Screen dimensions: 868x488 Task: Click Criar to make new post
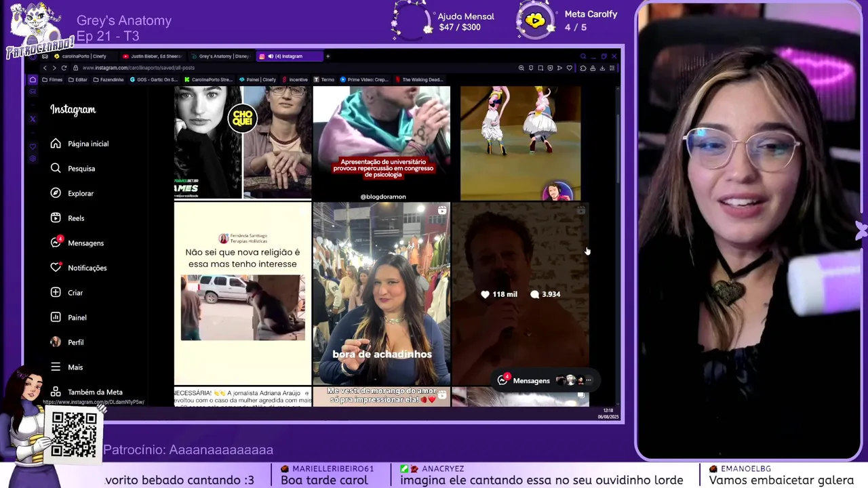point(66,293)
